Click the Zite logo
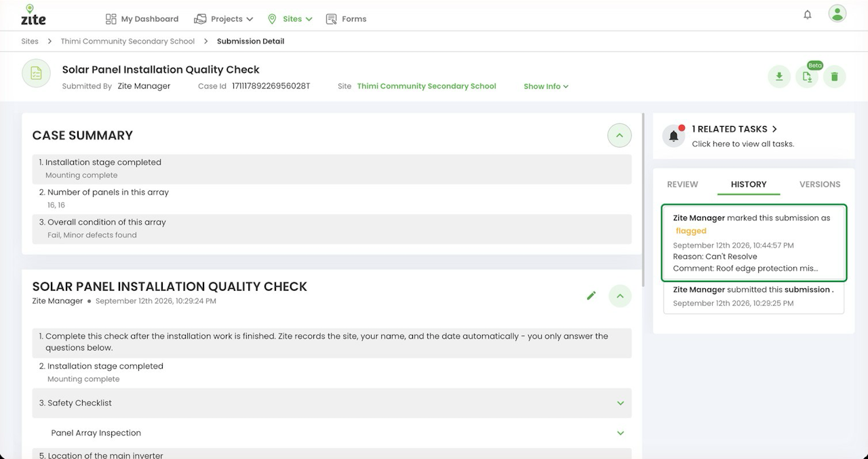The image size is (868, 459). (x=33, y=15)
